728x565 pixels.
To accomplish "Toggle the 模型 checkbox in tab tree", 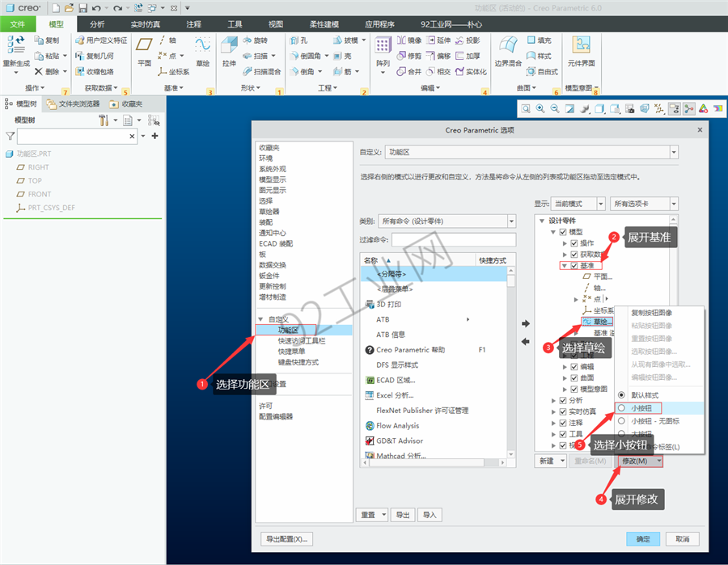I will (x=563, y=232).
